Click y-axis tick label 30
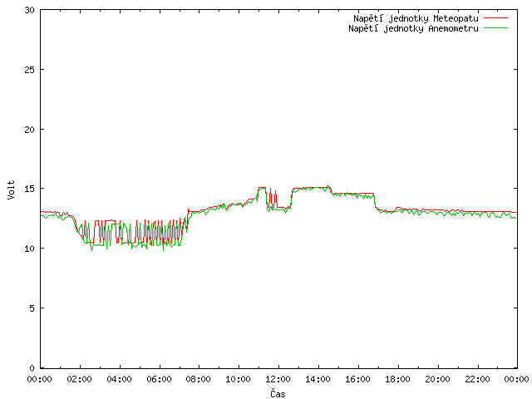The image size is (532, 399). coord(30,10)
